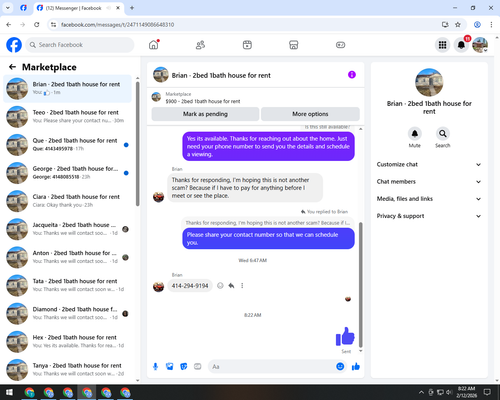Open the Chrome profile icon

point(477,25)
